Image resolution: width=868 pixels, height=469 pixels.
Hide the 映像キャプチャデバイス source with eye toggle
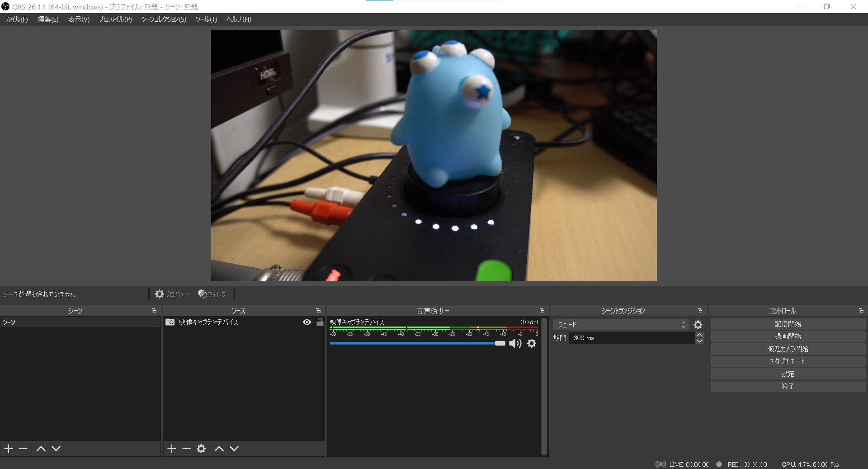307,322
